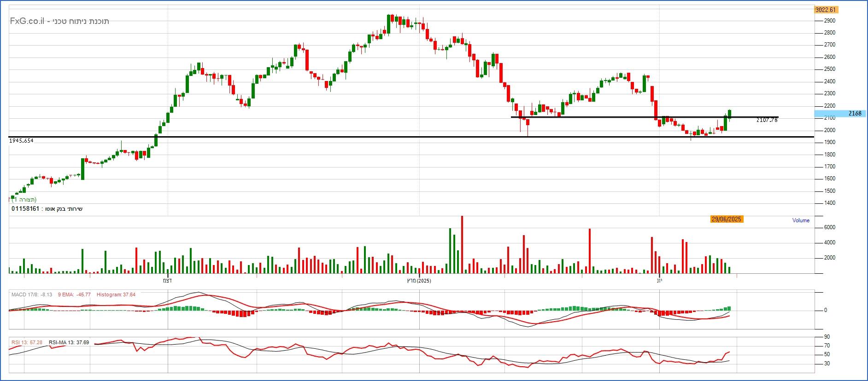The image size is (868, 381).
Task: Open the MACD 17/8 indicator label
Action: tap(31, 294)
